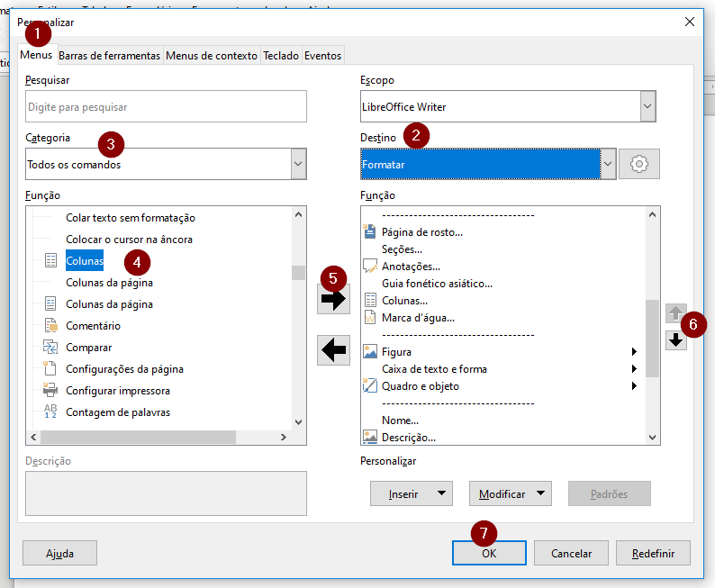
Task: Select Comparar command icon in left list
Action: pos(50,348)
